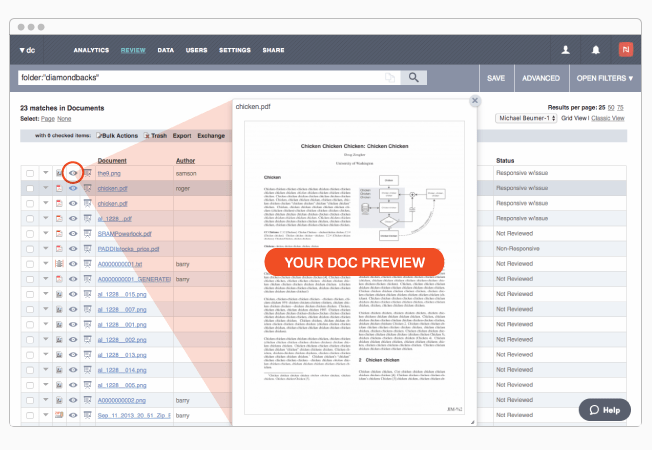Check the checkbox for the9.png
Image resolution: width=652 pixels, height=450 pixels.
30,174
